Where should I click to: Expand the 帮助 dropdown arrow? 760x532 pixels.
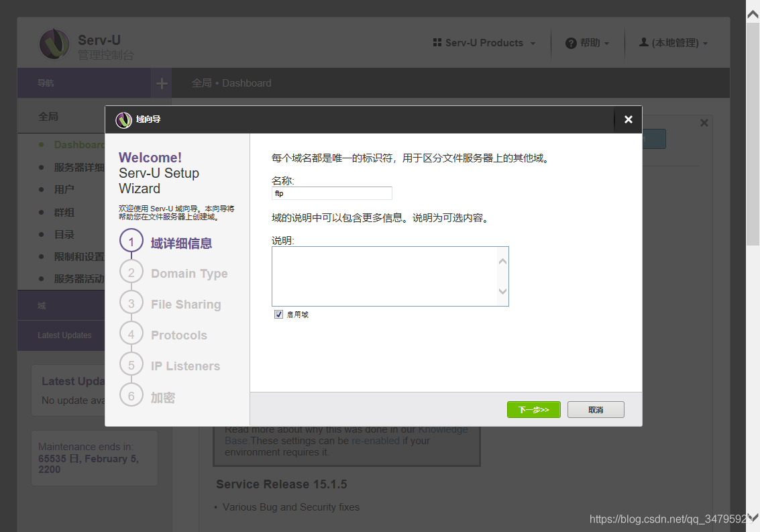606,44
